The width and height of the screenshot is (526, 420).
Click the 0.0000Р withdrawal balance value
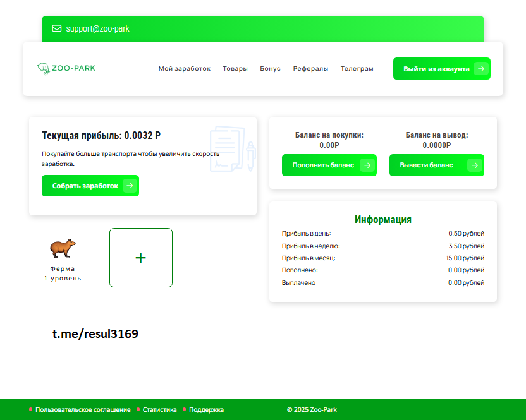pos(437,145)
